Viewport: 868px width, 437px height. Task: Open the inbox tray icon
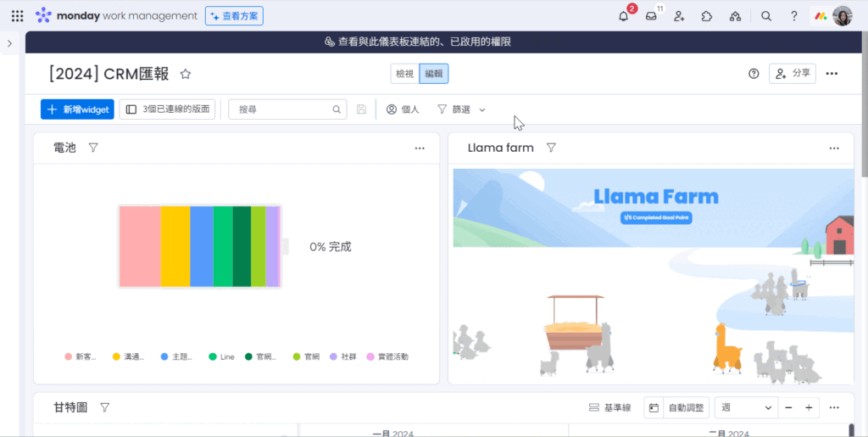[x=651, y=16]
